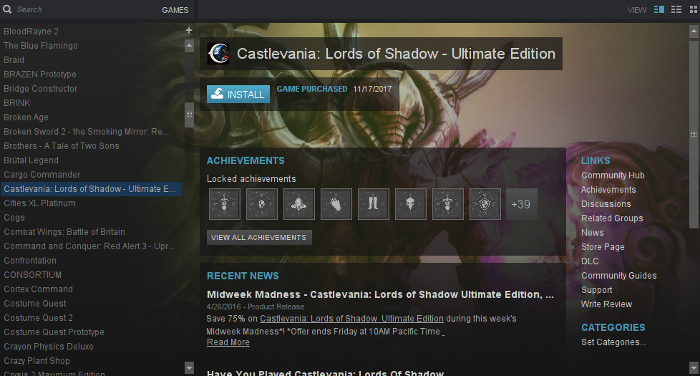Screen dimensions: 700x376
Task: Open the hand locked achievement icon
Action: click(336, 204)
